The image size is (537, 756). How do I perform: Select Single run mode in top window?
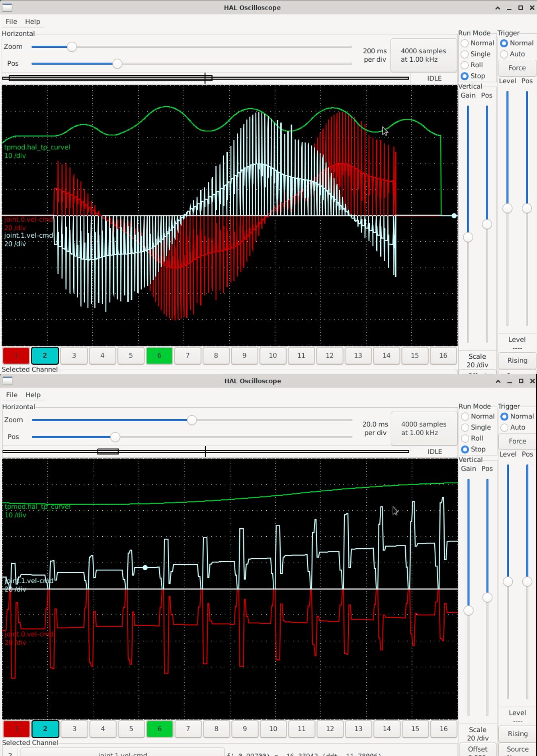(476, 54)
